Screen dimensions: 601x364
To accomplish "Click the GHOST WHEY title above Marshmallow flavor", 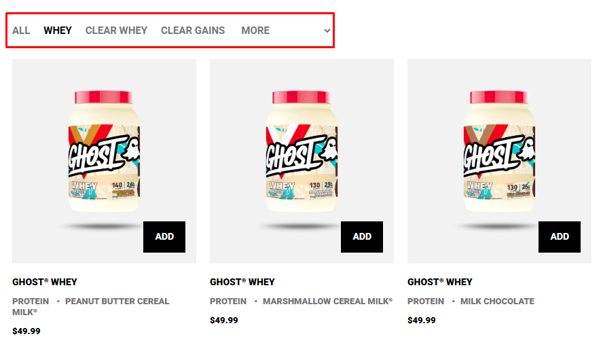I will [x=242, y=282].
